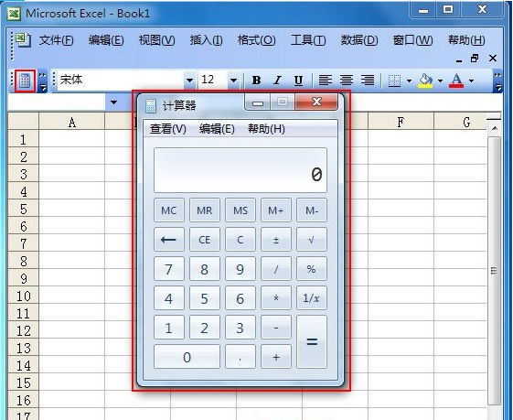513x420 pixels.
Task: Open Calculator 编辑(E) menu
Action: pos(217,129)
